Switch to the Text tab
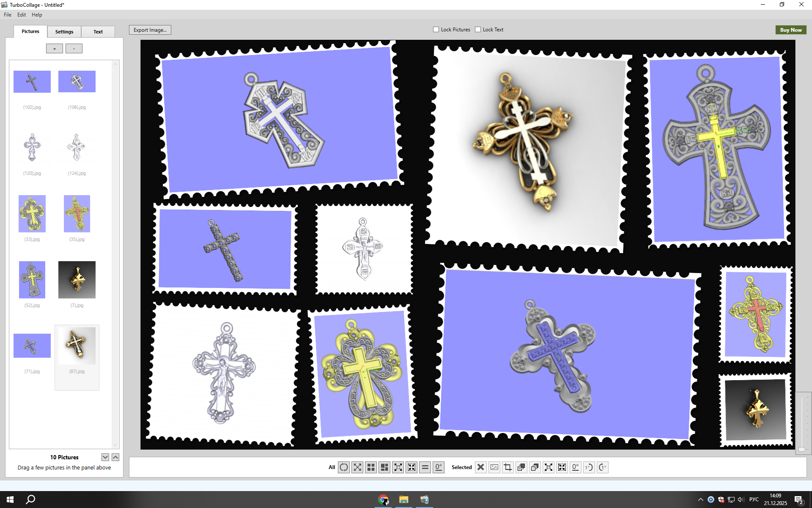The height and width of the screenshot is (508, 812). [x=98, y=32]
